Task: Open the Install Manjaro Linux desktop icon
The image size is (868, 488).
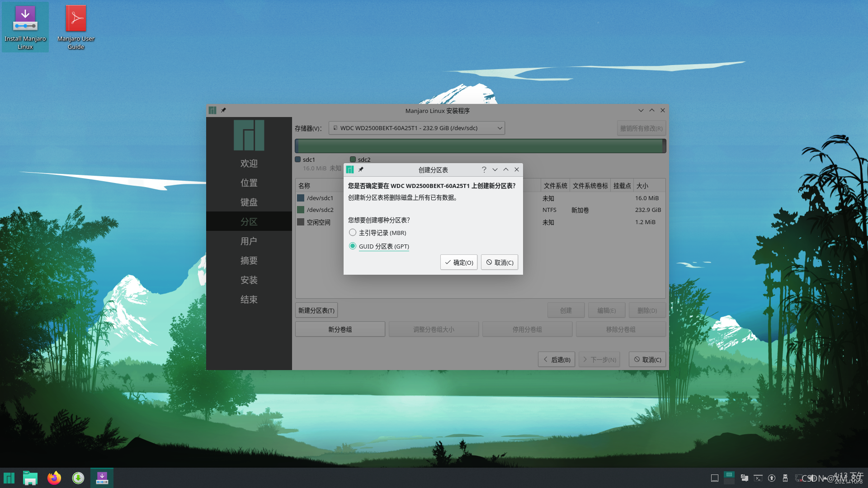Action: [x=25, y=27]
